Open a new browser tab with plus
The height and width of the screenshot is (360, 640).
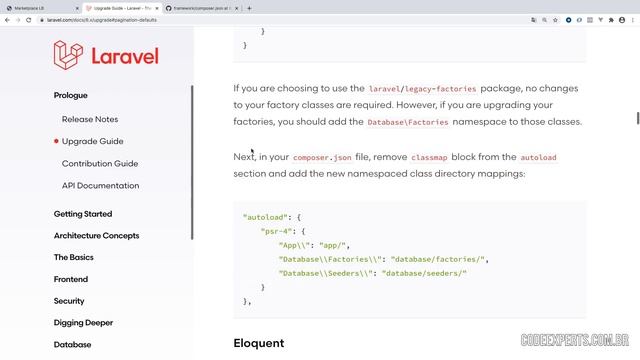pos(249,8)
